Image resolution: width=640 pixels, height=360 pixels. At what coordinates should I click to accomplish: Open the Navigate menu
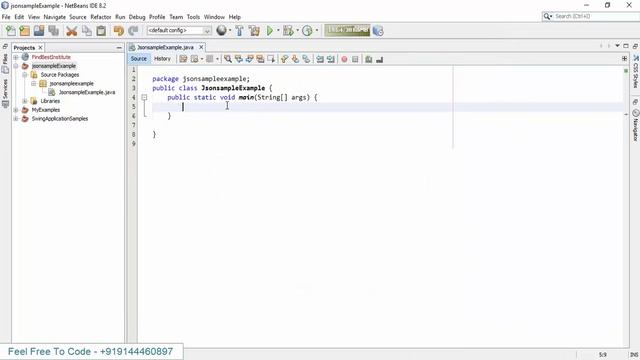pyautogui.click(x=55, y=17)
